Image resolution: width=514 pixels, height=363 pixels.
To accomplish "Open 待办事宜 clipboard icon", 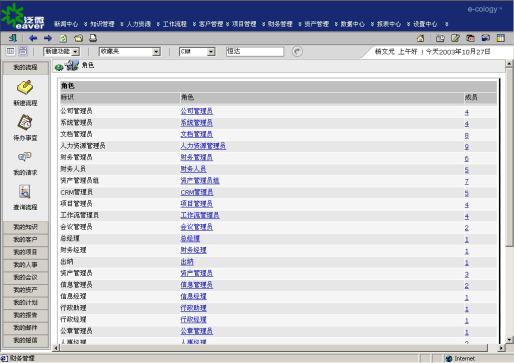I will (x=25, y=128).
